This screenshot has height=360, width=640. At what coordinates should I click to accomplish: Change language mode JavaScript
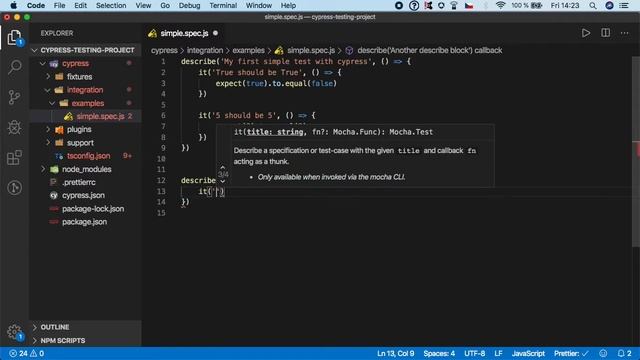pos(528,353)
